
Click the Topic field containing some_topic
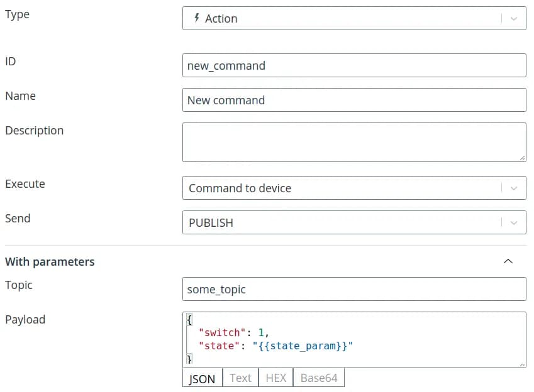353,289
